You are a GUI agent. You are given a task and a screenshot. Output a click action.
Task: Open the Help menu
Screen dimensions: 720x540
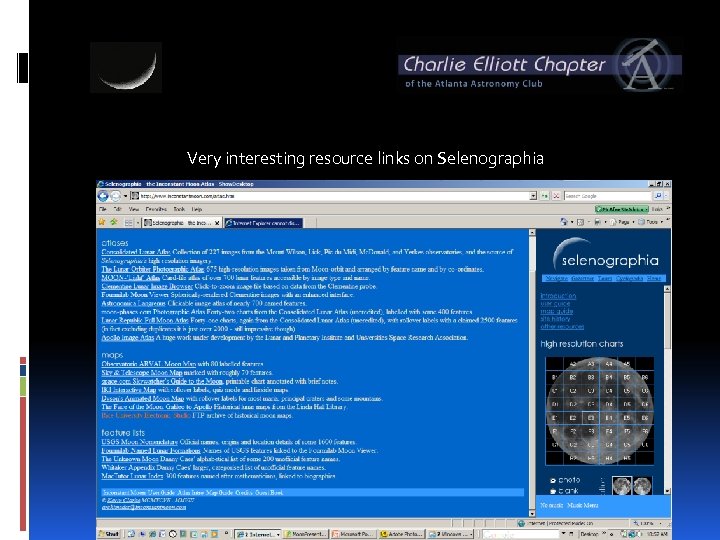pyautogui.click(x=197, y=209)
